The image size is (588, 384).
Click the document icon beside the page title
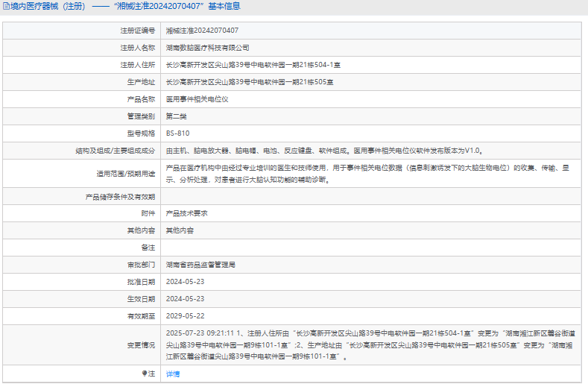point(7,7)
